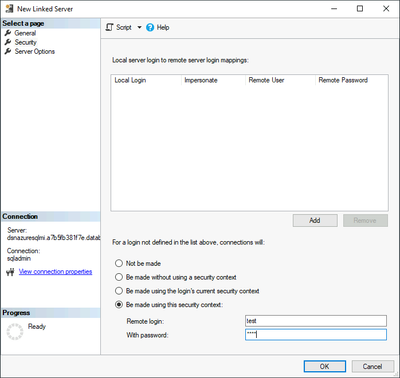Click the Impersonate column header

click(213, 80)
